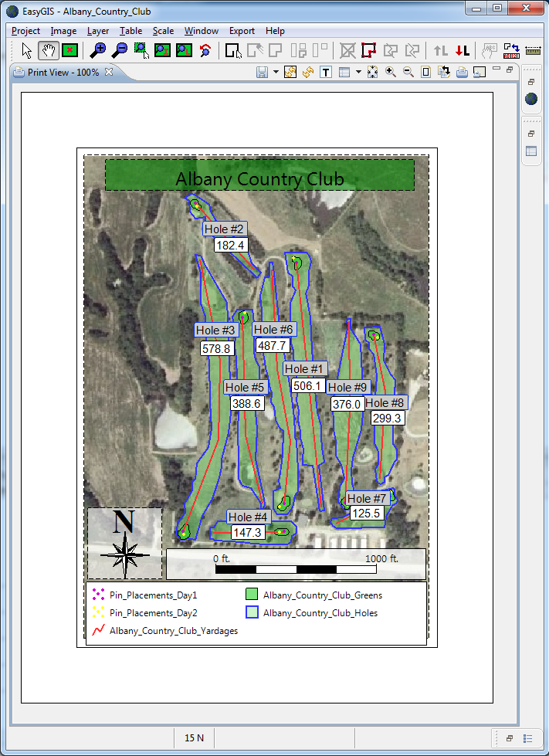This screenshot has height=756, width=549.
Task: Add text with the T tool
Action: click(x=326, y=73)
